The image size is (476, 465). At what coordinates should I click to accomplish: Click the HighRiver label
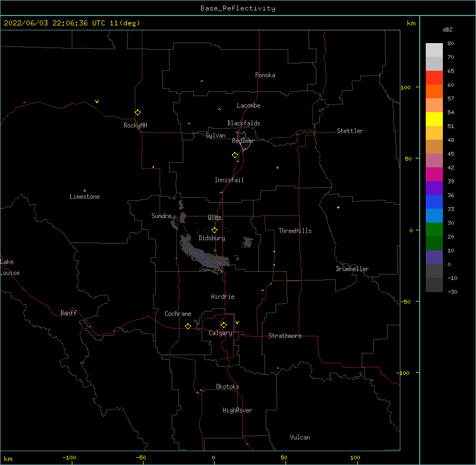coord(237,410)
